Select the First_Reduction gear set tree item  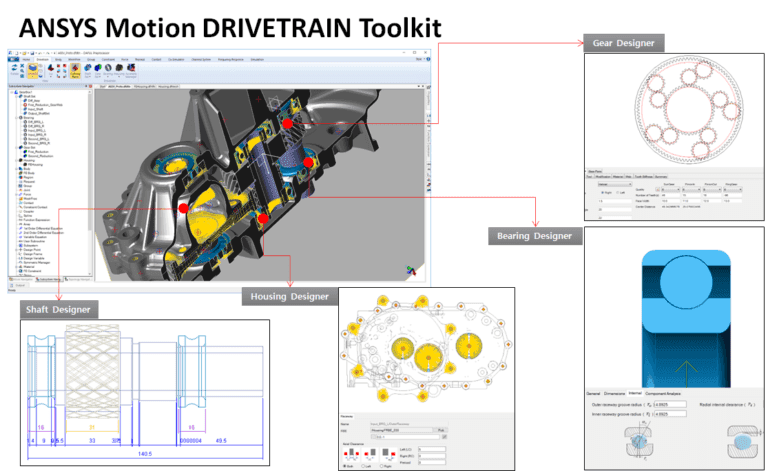pos(35,152)
